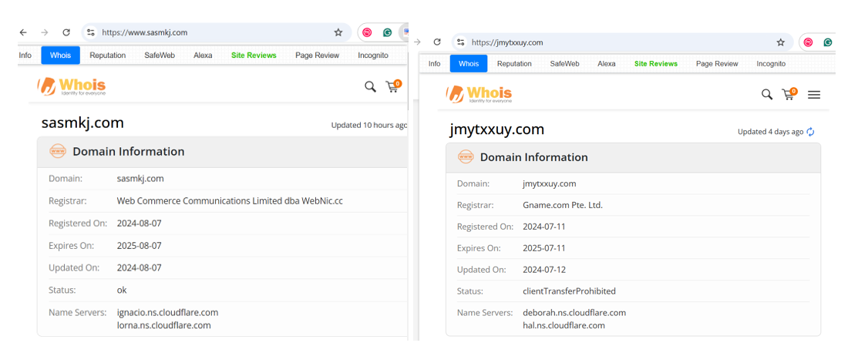The image size is (868, 363).
Task: Refresh the 'Updated 4 days ago' Whois record
Action: tap(810, 132)
